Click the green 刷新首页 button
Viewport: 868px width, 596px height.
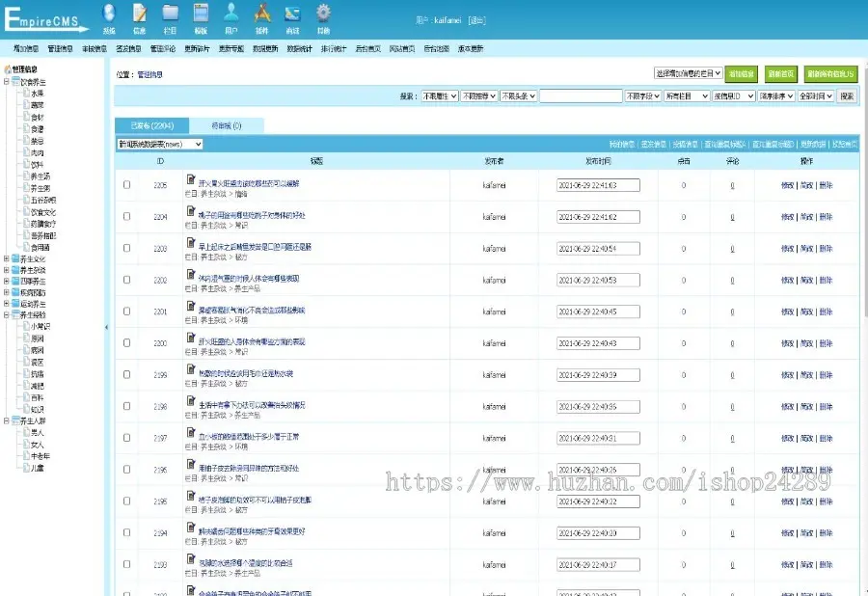780,73
